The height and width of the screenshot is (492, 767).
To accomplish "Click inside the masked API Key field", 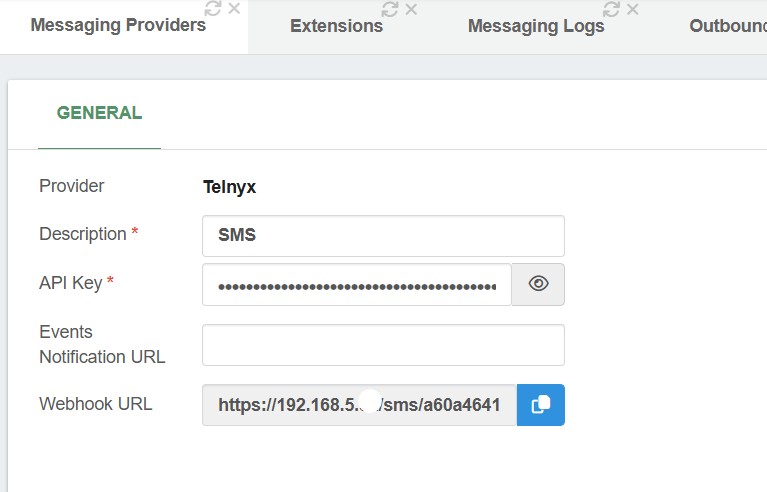I will click(x=357, y=285).
